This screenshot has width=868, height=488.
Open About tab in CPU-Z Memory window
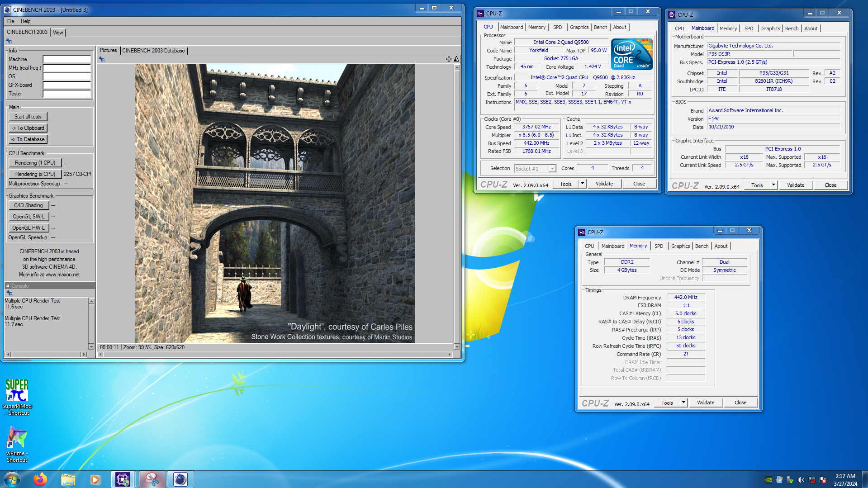pyautogui.click(x=721, y=246)
